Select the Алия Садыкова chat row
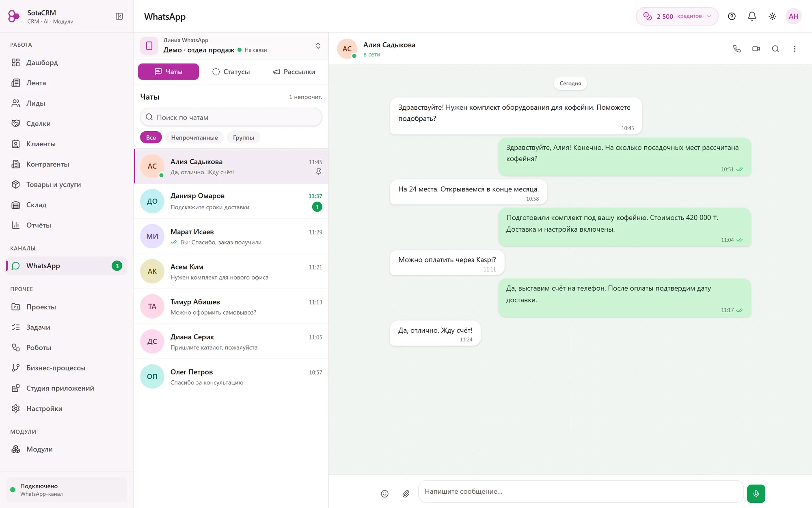The height and width of the screenshot is (508, 812). pos(231,166)
